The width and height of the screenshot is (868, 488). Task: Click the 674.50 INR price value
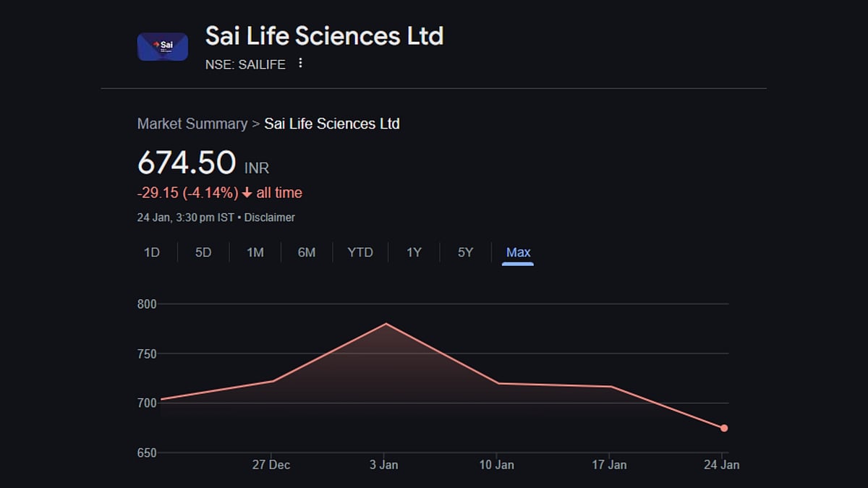[x=187, y=163]
